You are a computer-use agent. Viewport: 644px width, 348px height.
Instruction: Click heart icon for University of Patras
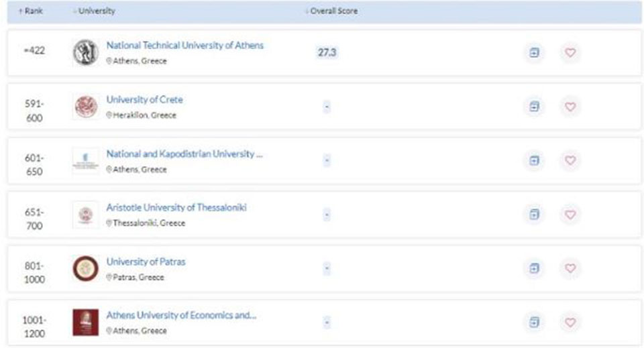(570, 268)
